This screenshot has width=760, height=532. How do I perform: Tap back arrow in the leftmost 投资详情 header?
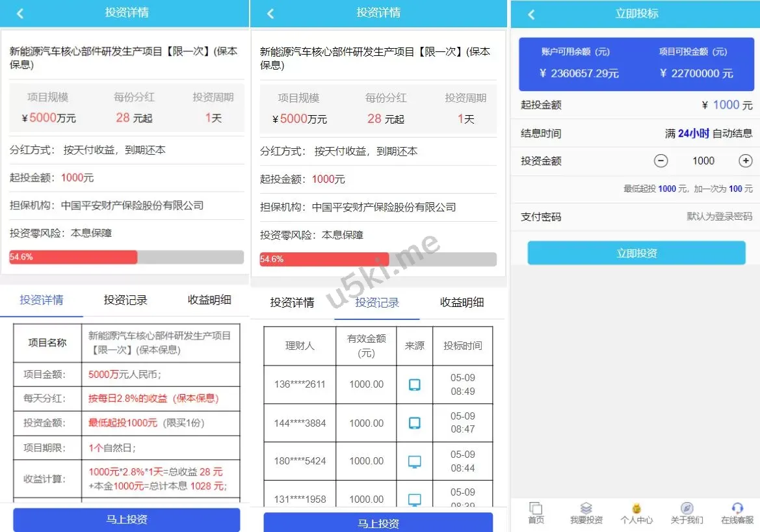click(x=20, y=13)
